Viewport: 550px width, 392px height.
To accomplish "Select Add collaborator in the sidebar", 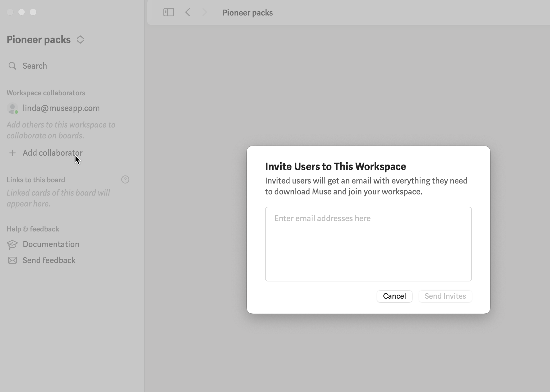I will 53,153.
